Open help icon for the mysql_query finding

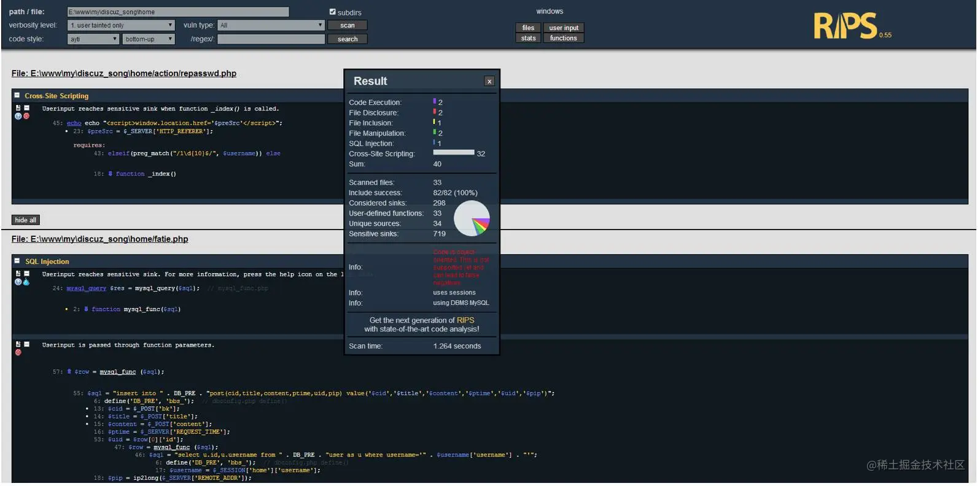pos(18,282)
